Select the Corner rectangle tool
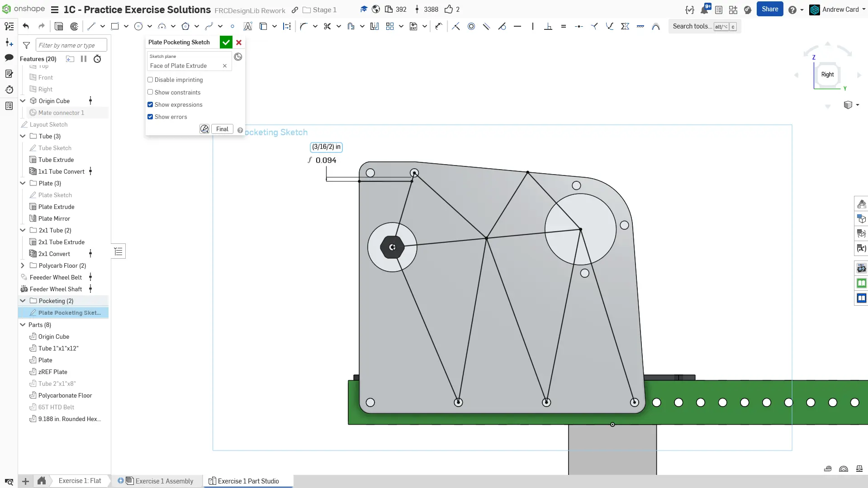Screen dimensions: 868x488 [115, 26]
